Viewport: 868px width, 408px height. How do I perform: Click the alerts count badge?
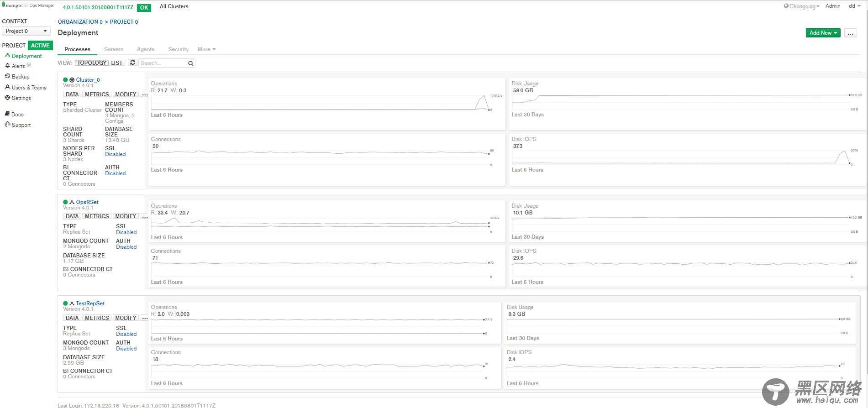coord(29,65)
